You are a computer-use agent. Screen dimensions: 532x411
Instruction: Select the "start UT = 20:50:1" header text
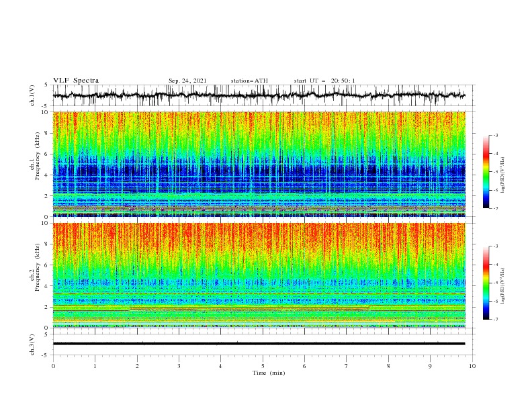[x=324, y=81]
